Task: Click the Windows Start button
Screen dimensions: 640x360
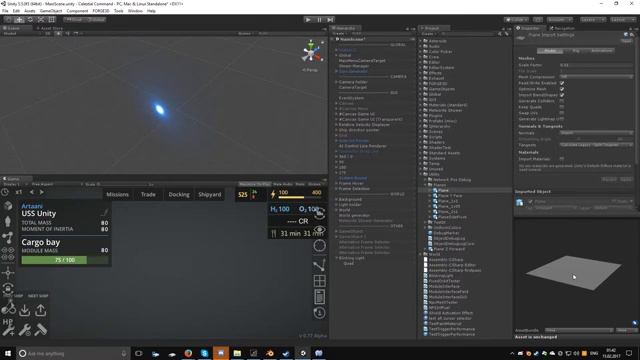Action: click(x=8, y=353)
